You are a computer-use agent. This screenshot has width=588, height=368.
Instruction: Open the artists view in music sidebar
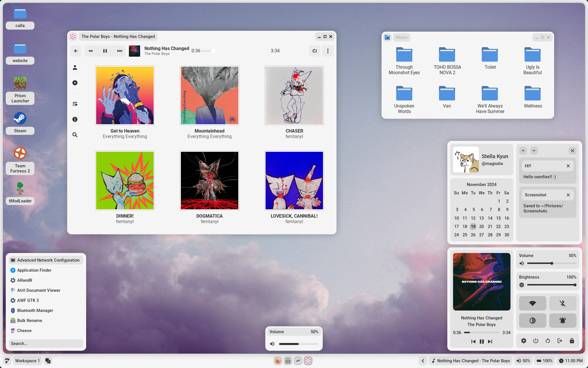(x=75, y=68)
